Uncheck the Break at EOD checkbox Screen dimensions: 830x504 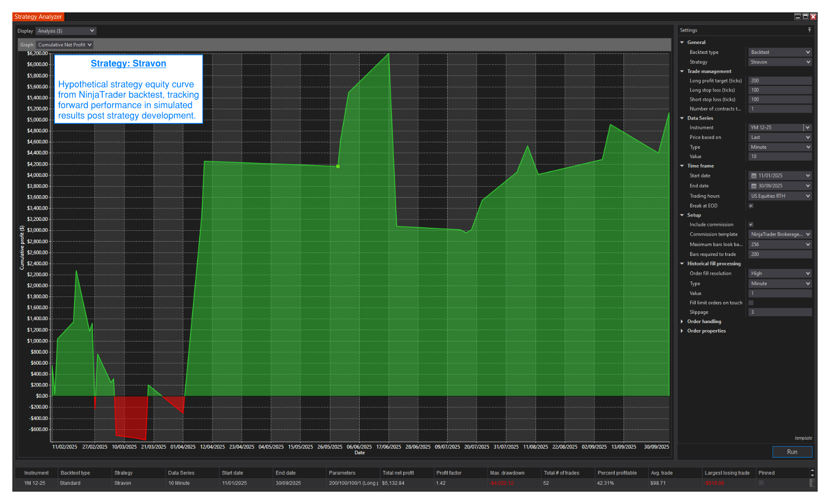pos(751,206)
